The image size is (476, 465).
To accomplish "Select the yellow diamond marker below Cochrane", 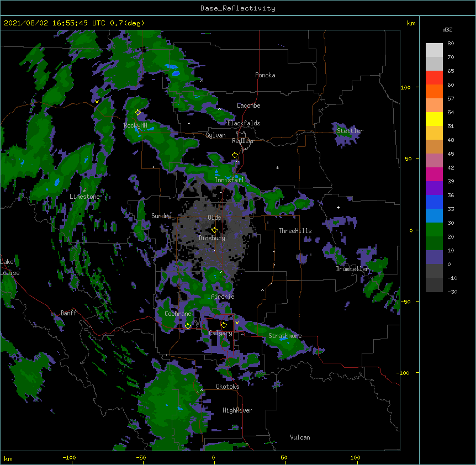I will click(x=188, y=326).
